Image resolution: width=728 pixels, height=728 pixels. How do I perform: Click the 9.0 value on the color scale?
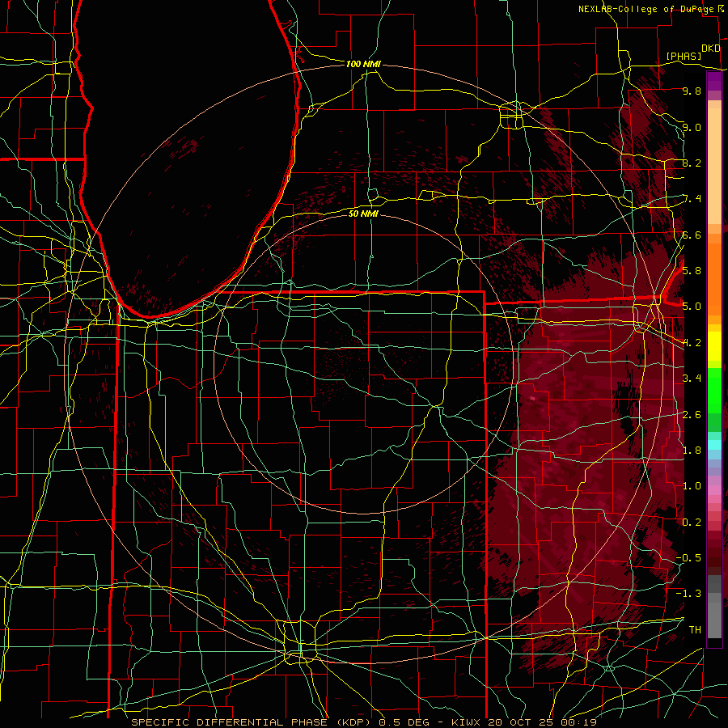click(692, 127)
